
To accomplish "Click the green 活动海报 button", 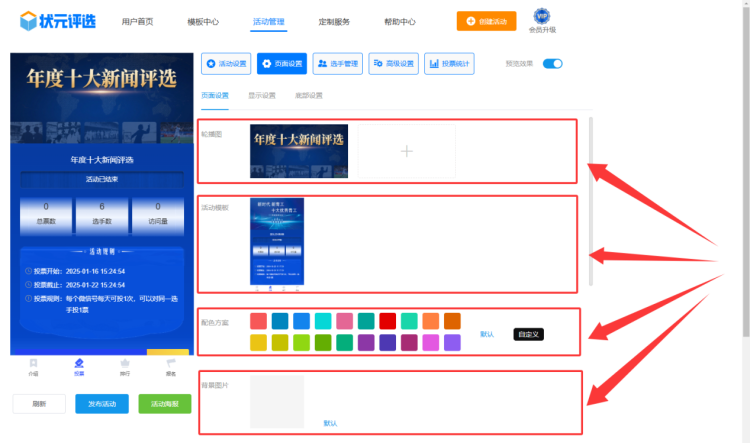I will (x=164, y=404).
